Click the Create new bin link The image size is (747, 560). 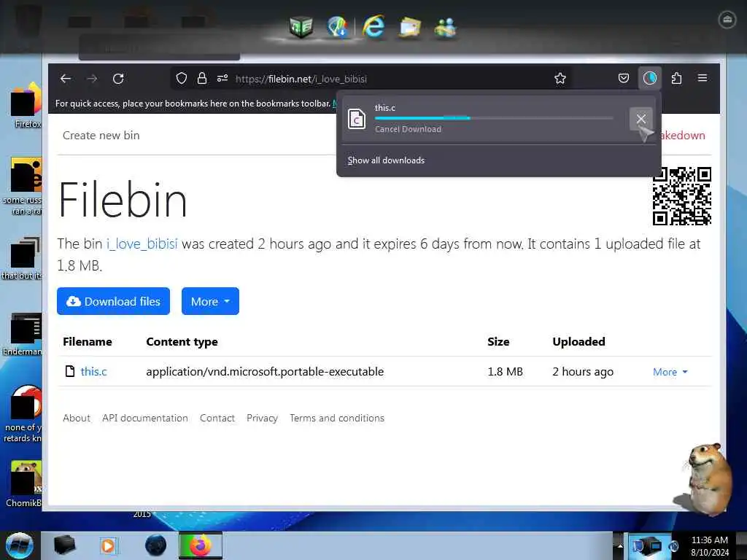click(x=101, y=136)
